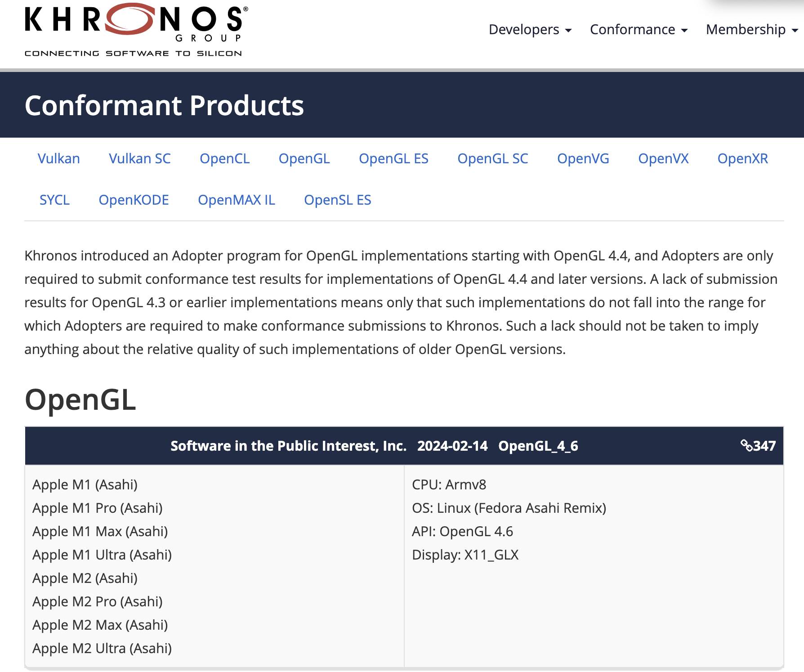This screenshot has height=672, width=804.
Task: Switch to the Vulkan tab
Action: [x=59, y=159]
